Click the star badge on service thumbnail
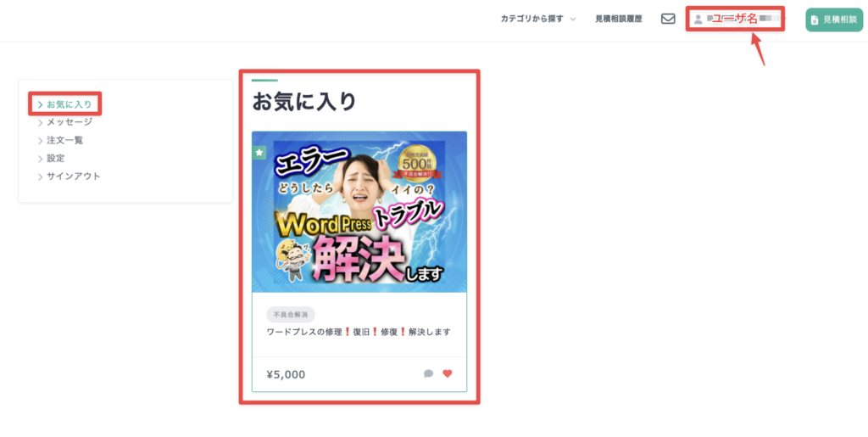This screenshot has height=437, width=868. 259,153
